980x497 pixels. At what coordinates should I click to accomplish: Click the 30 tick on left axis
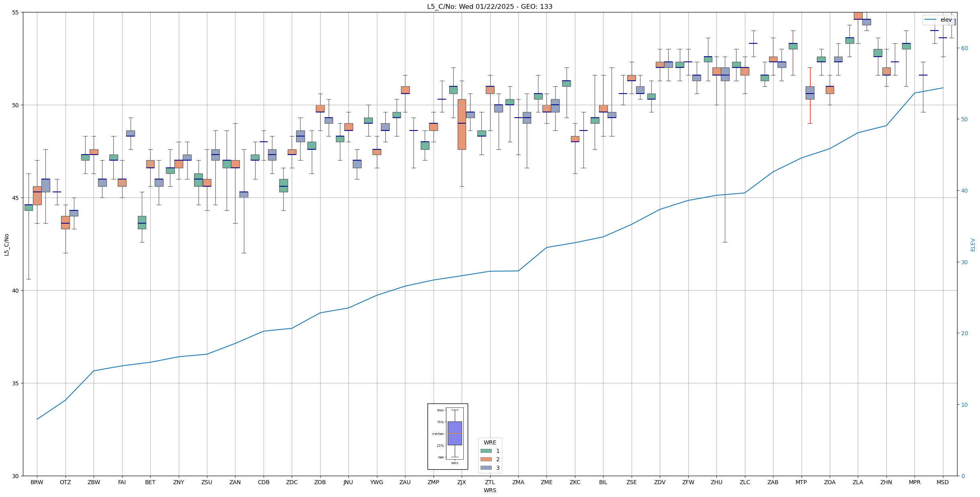[x=16, y=476]
